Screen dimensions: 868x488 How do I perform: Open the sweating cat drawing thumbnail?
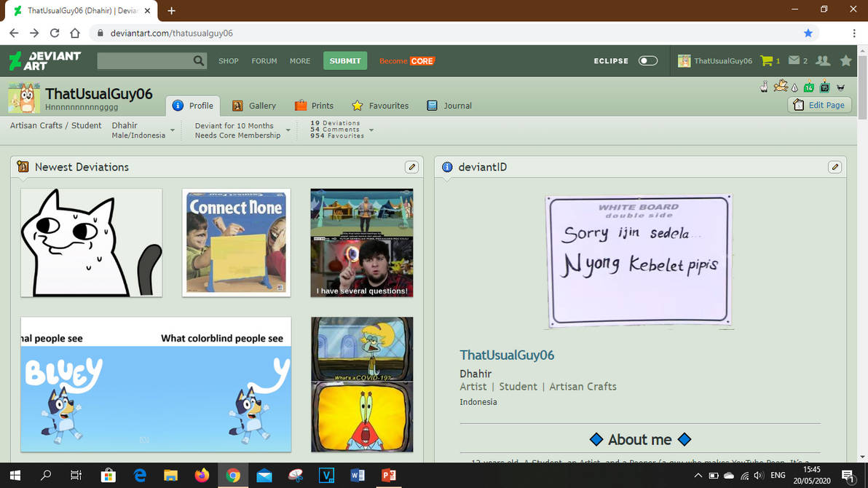(x=91, y=243)
